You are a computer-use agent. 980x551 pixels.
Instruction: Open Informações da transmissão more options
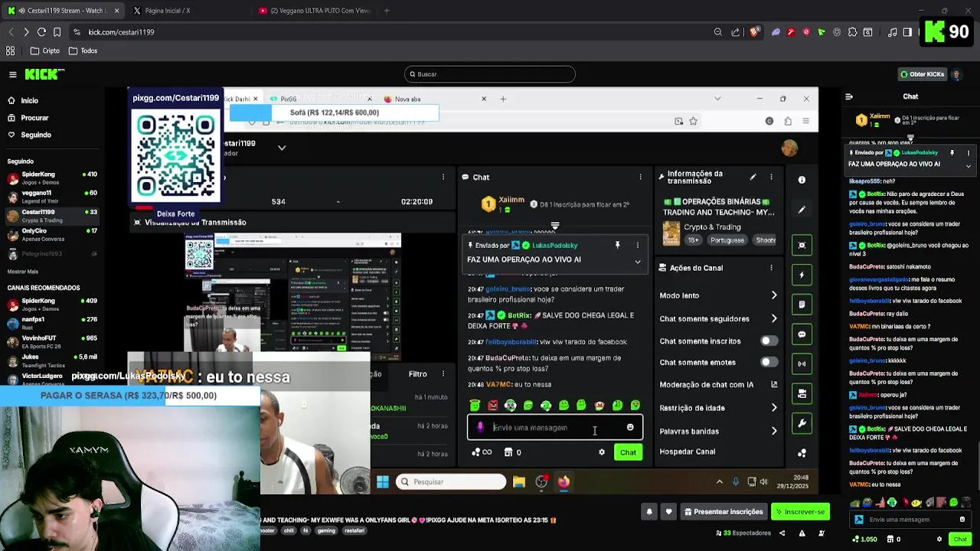[771, 178]
